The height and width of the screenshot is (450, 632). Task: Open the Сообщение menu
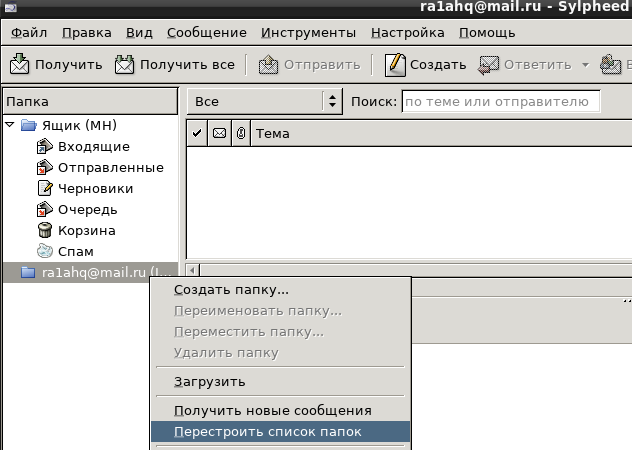click(207, 33)
